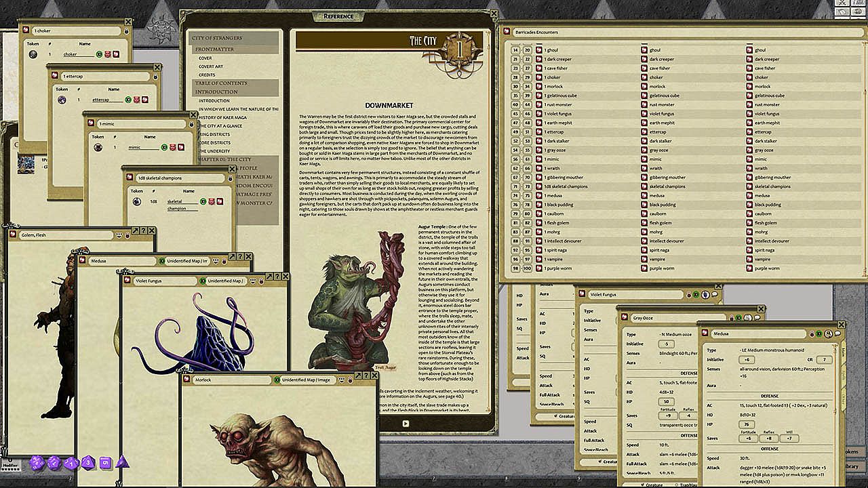Open the NPC link beside choker name
The image size is (868, 488).
(115, 54)
